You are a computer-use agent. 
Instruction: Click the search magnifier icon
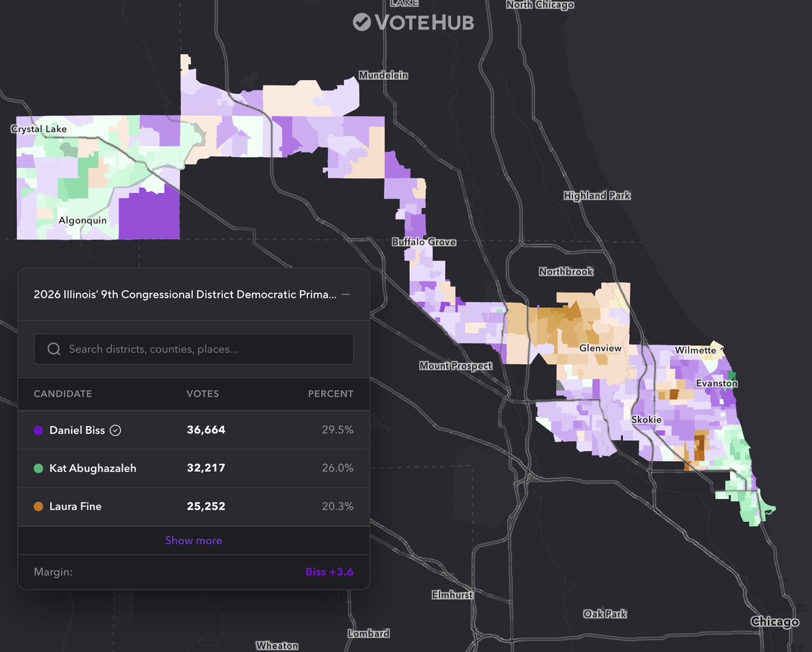pyautogui.click(x=54, y=349)
